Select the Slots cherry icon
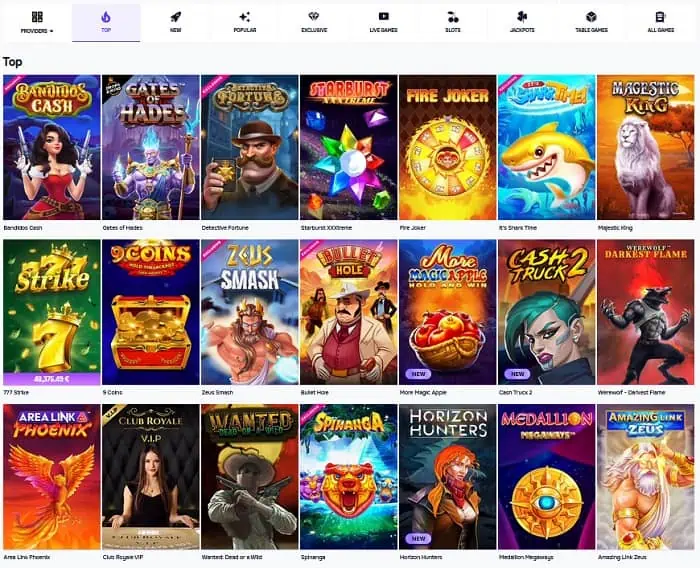Image resolution: width=700 pixels, height=568 pixels. (x=453, y=17)
